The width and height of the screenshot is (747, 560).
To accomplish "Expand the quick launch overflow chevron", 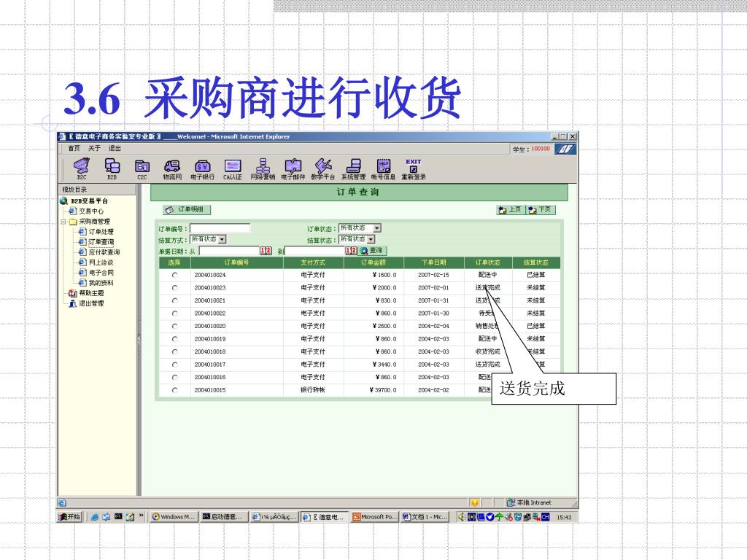I will tap(141, 516).
